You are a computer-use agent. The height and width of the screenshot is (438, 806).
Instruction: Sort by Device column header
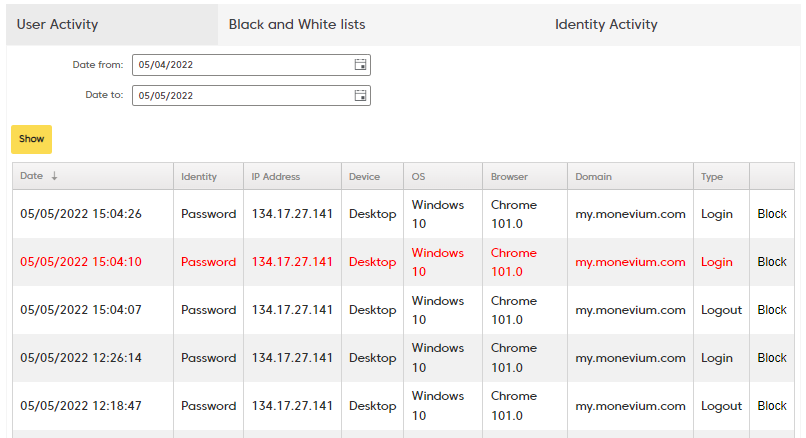point(372,176)
